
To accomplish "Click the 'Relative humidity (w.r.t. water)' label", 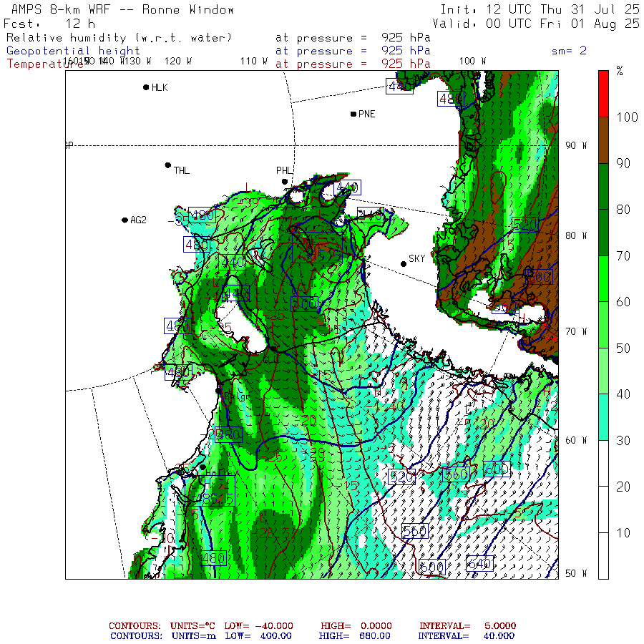I will [x=119, y=38].
